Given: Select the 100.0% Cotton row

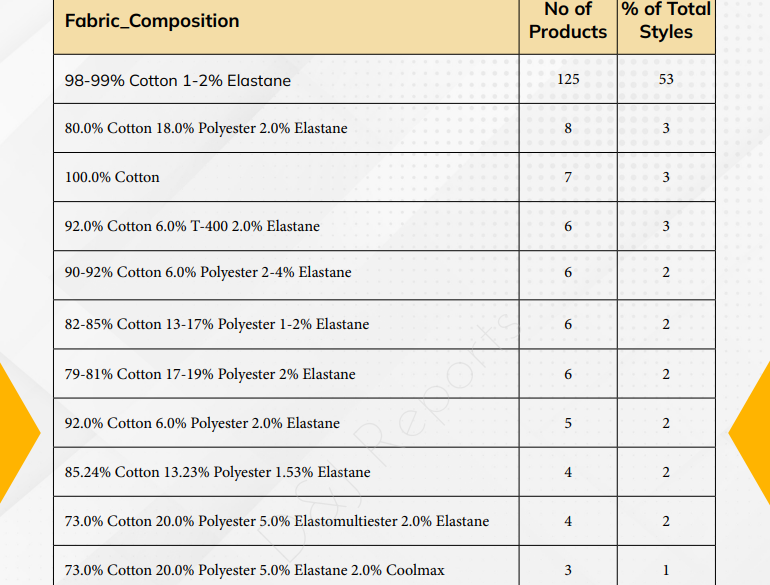Looking at the screenshot, I should pyautogui.click(x=384, y=177).
